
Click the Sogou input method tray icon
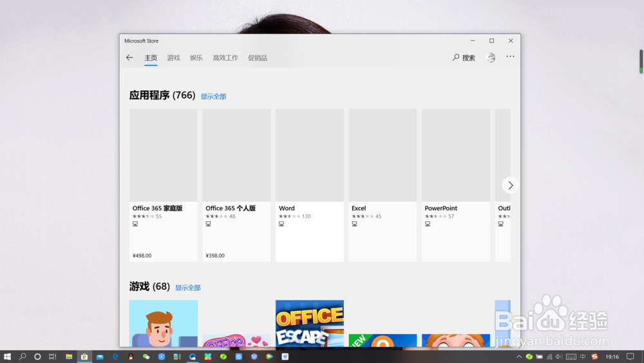click(x=594, y=357)
